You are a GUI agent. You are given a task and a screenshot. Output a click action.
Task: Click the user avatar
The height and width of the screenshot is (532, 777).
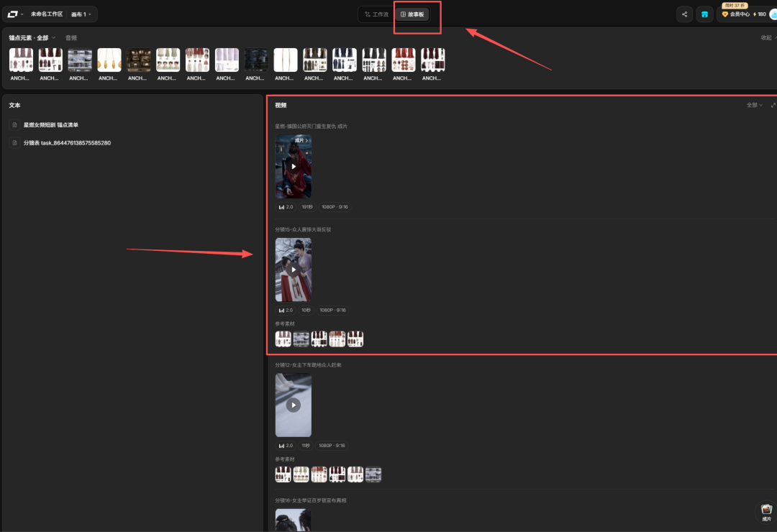pyautogui.click(x=773, y=14)
